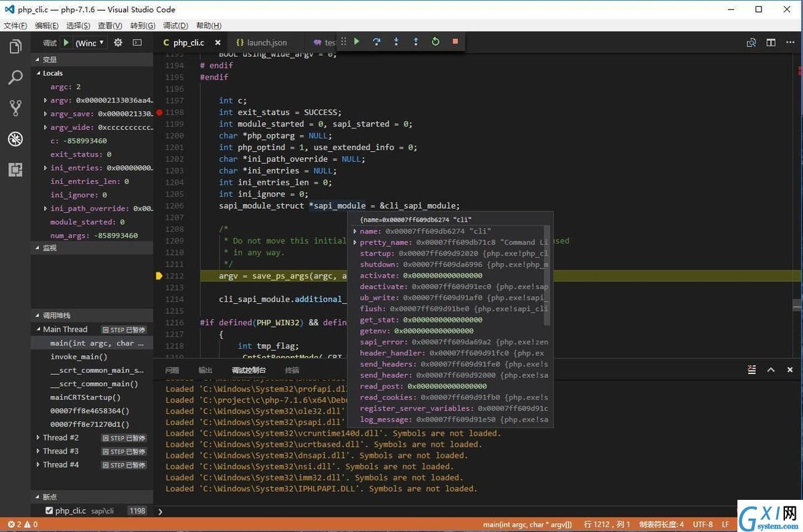Viewport: 803px width, 532px height.
Task: Expand Thread #4 in call stack
Action: coord(38,464)
